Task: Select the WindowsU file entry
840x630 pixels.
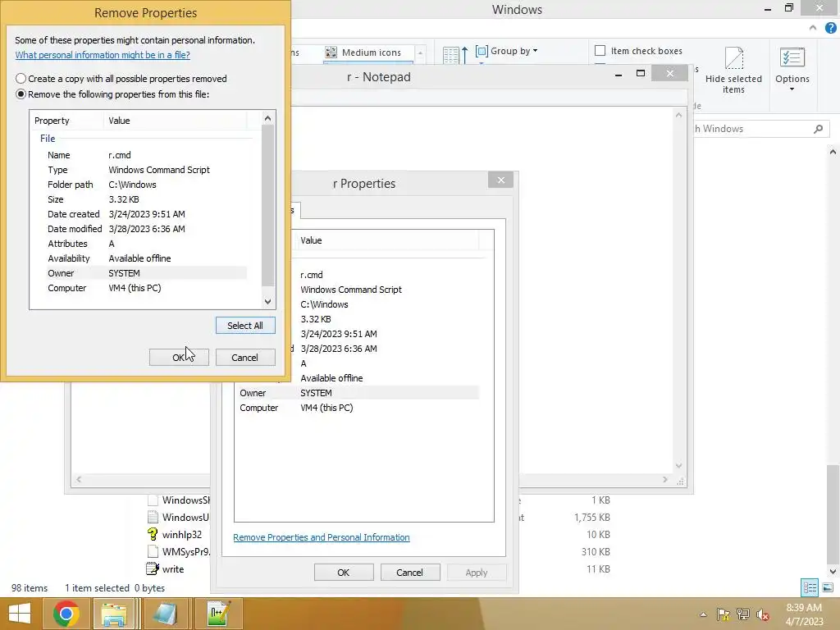Action: point(178,518)
